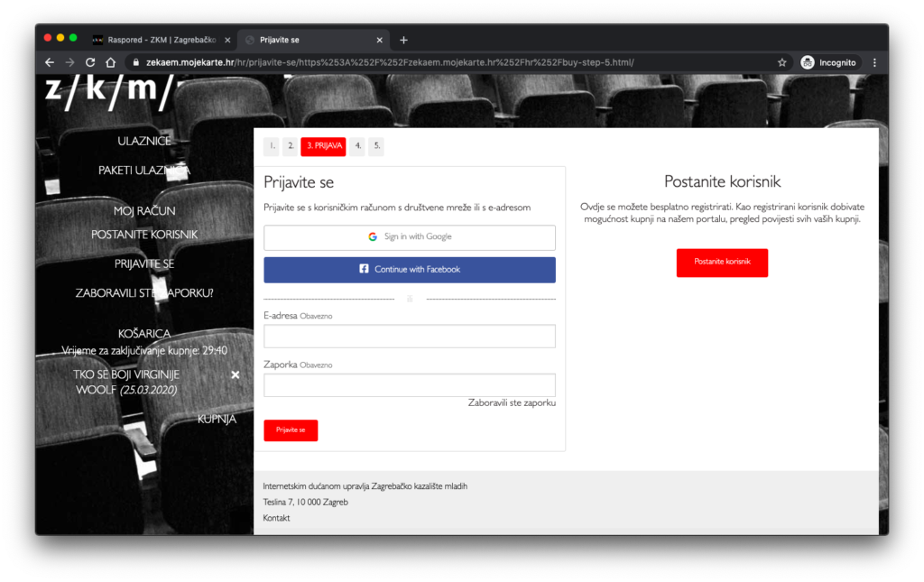The height and width of the screenshot is (582, 924).
Task: Go to step 1 of checkout
Action: pos(272,146)
